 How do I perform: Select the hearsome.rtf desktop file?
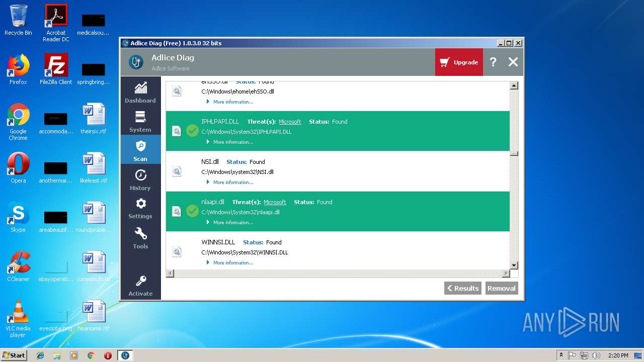[x=94, y=316]
